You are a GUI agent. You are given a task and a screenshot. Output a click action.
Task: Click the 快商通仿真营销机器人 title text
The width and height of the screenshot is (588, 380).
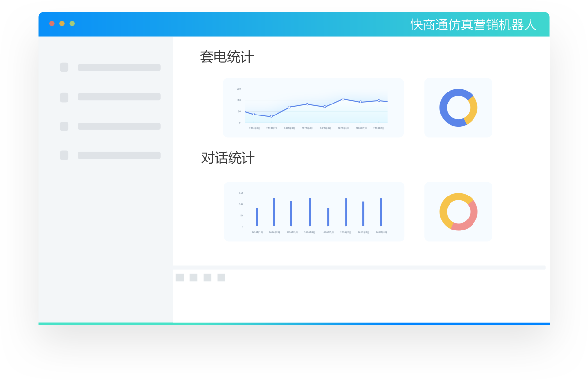point(473,24)
